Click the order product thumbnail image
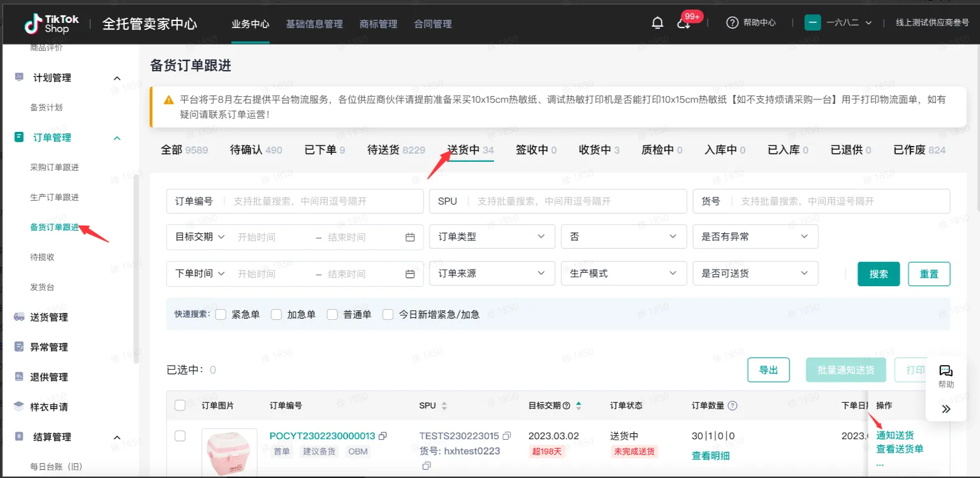Image resolution: width=980 pixels, height=478 pixels. point(230,453)
